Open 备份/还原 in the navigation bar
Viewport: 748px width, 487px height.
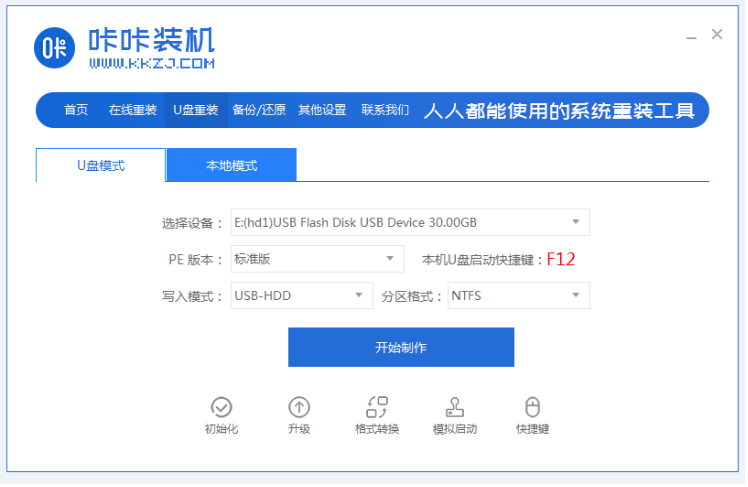tap(260, 111)
